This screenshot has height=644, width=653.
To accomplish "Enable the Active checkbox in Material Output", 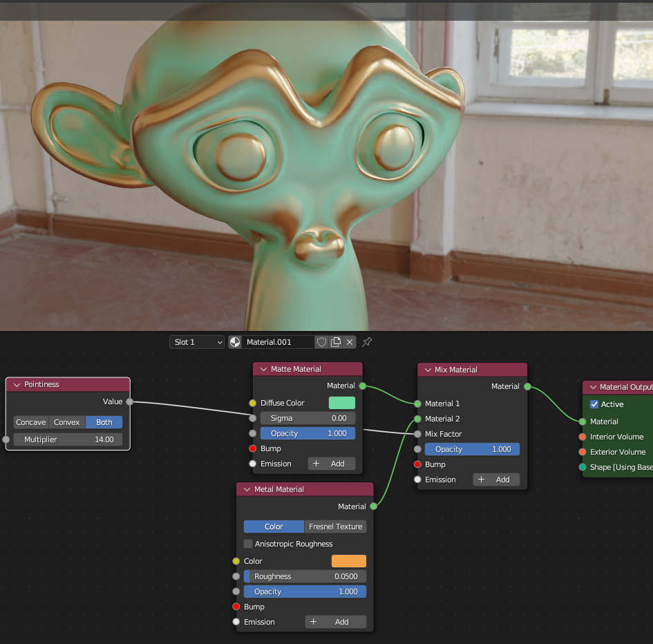I will pos(594,404).
